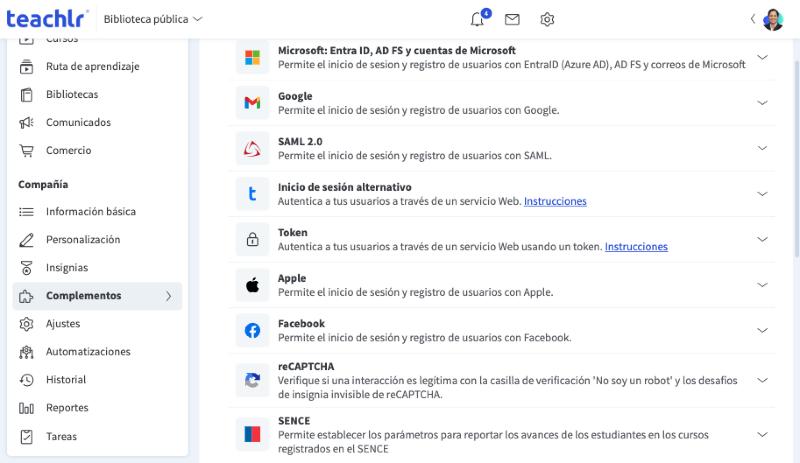800x463 pixels.
Task: Click the Historial clock icon
Action: [x=26, y=380]
